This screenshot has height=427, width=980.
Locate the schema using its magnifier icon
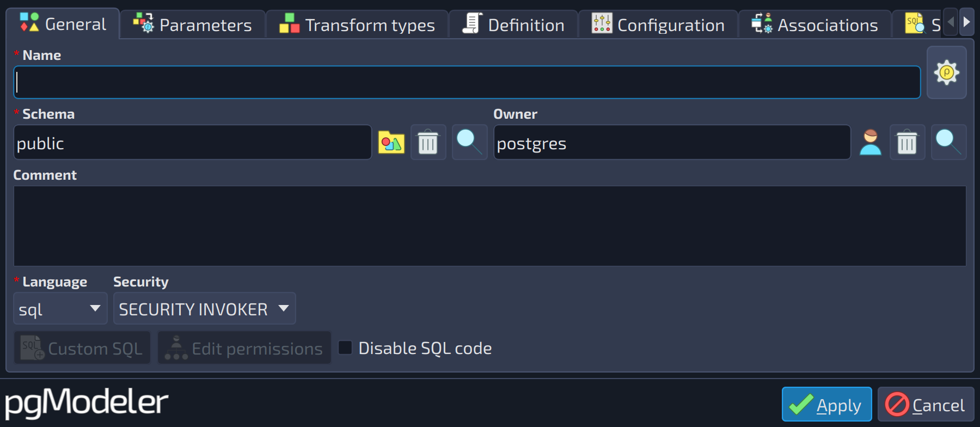click(x=469, y=143)
